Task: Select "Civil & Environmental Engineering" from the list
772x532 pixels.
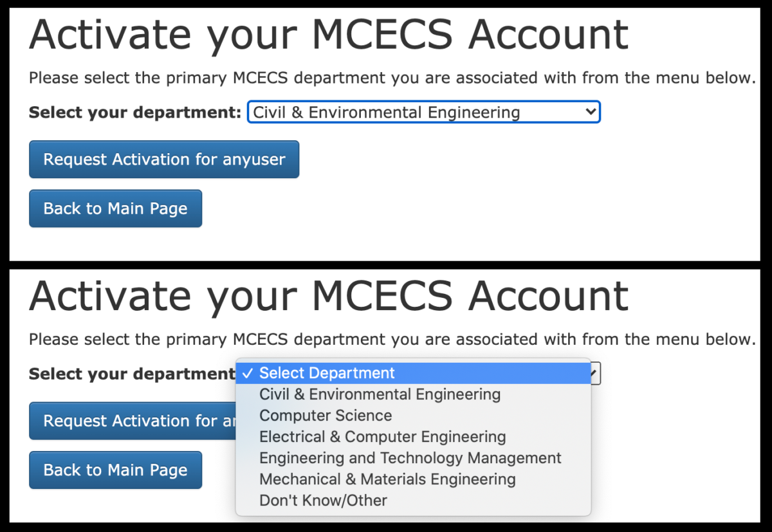Action: click(x=380, y=394)
